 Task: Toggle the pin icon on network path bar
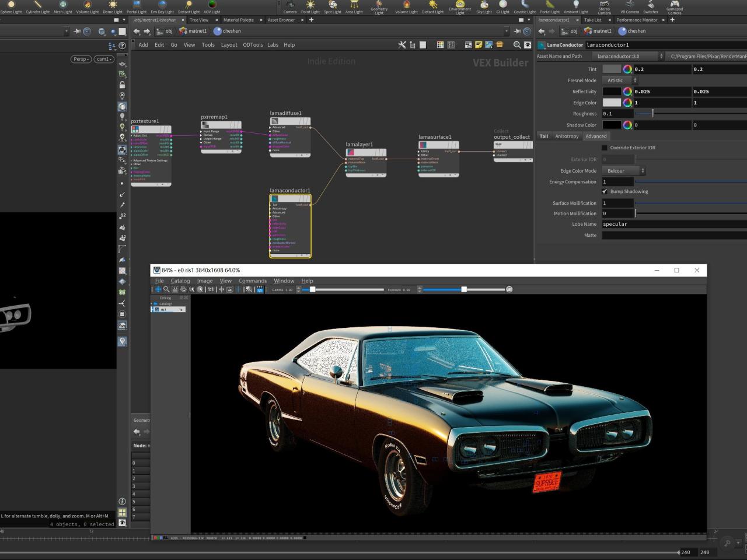point(516,32)
